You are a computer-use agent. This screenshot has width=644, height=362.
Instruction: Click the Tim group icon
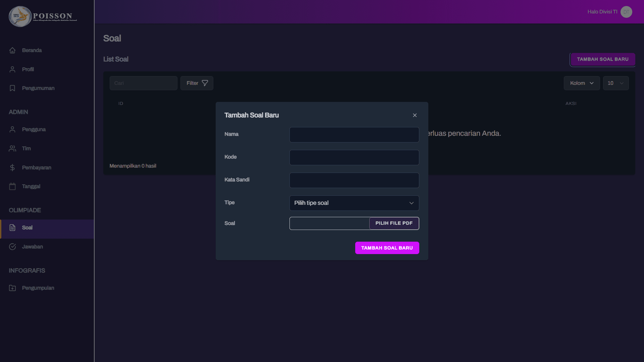12,148
